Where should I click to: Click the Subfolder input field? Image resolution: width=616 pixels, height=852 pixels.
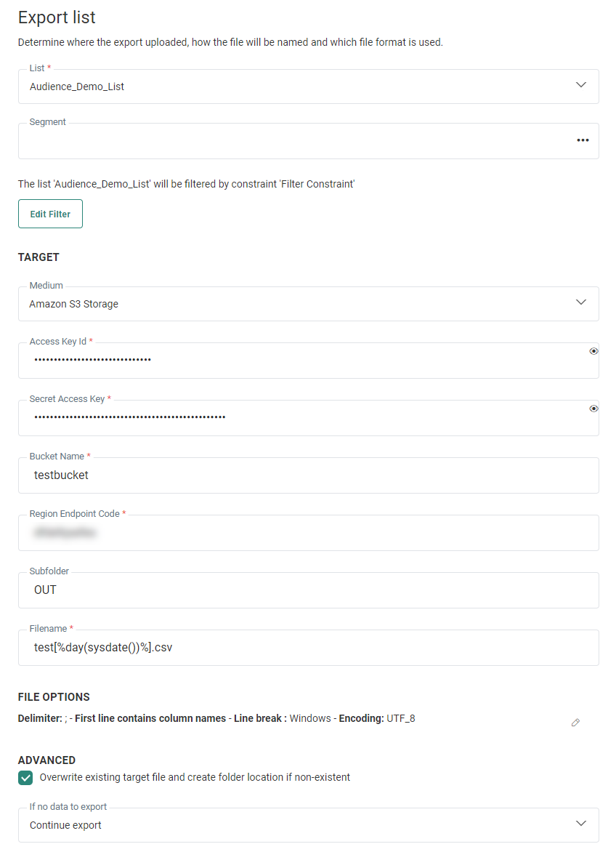(x=308, y=590)
